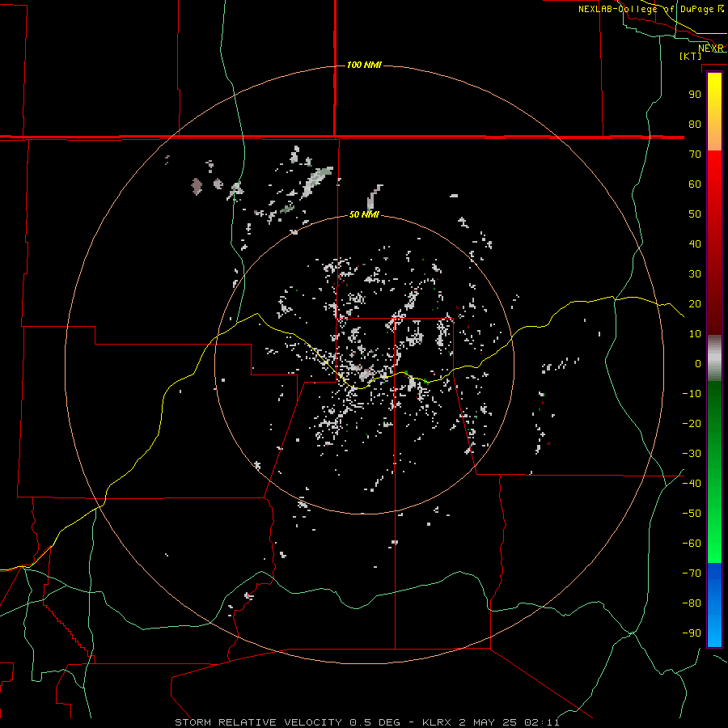Click the 0 knot scale label
The image size is (728, 728).
[x=698, y=363]
